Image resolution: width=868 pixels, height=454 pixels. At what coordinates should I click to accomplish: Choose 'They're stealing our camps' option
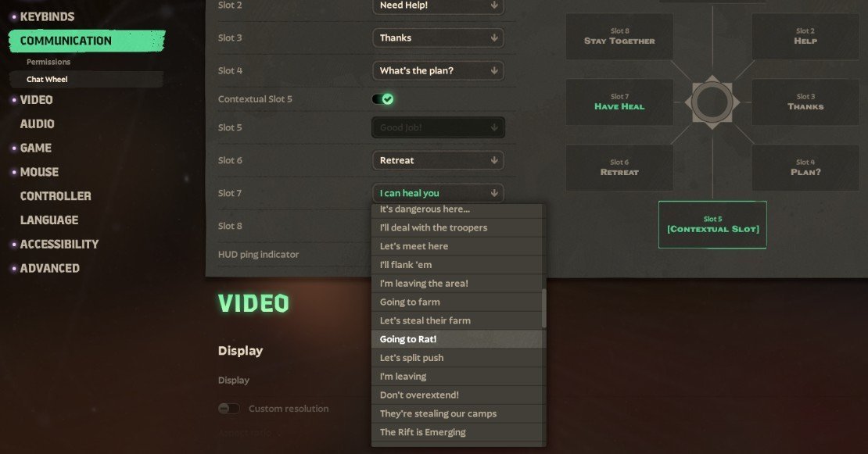point(457,413)
